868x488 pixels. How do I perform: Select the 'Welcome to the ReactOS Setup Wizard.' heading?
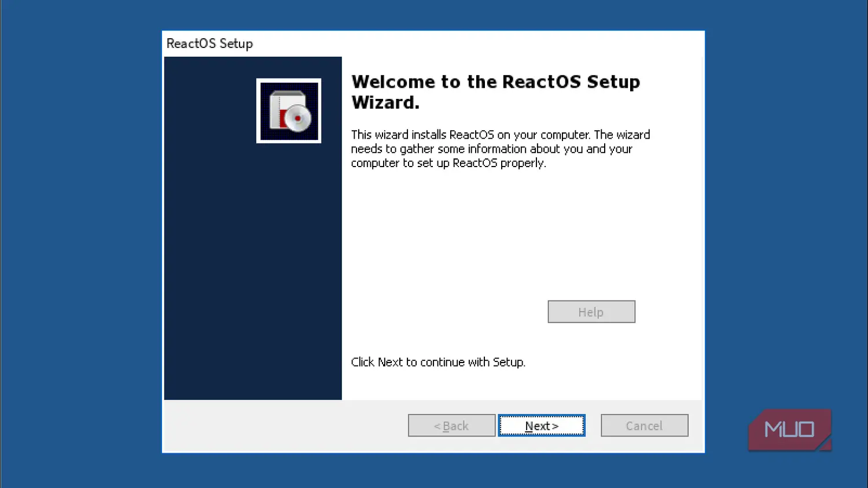[495, 92]
